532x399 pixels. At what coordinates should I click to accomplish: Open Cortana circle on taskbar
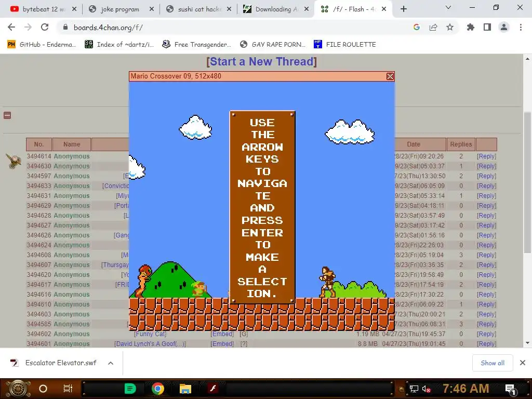point(43,389)
